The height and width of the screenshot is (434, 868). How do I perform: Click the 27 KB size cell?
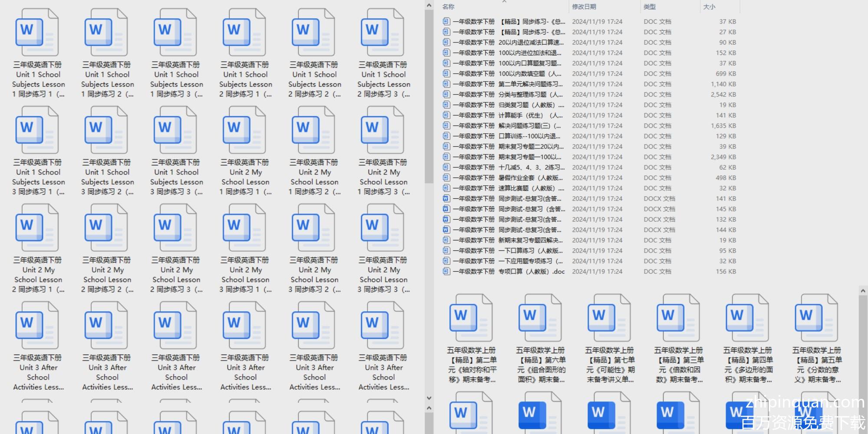[x=727, y=32]
